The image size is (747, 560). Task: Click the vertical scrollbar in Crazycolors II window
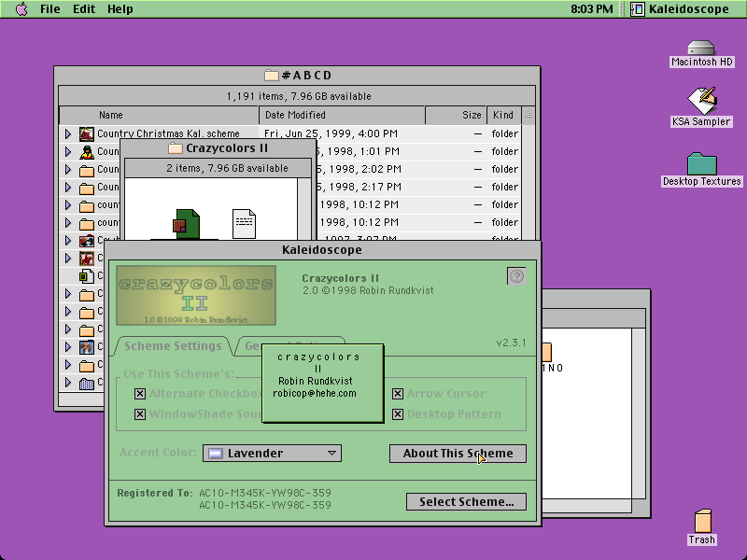pos(304,208)
